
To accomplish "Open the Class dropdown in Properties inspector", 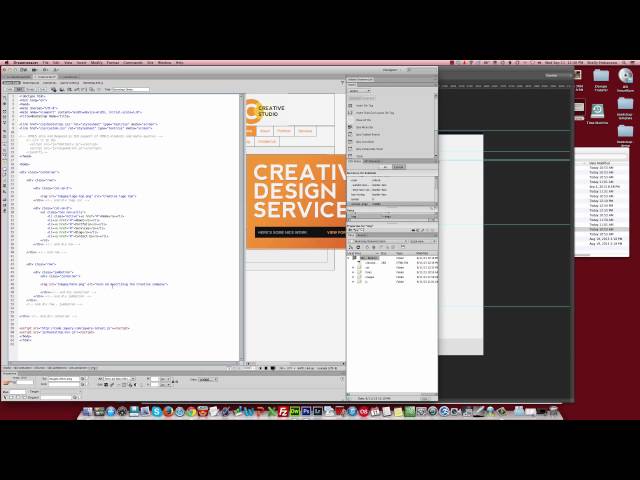I will [207, 379].
